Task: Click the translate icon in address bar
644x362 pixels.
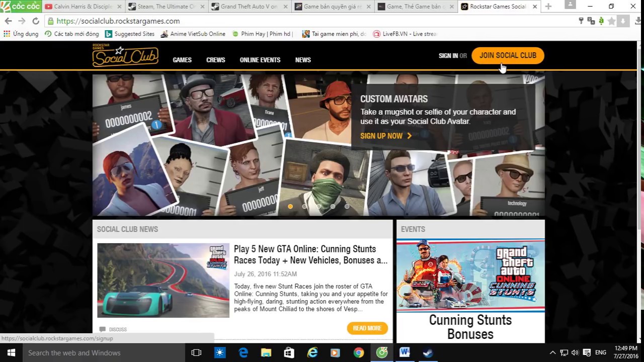Action: pos(591,21)
